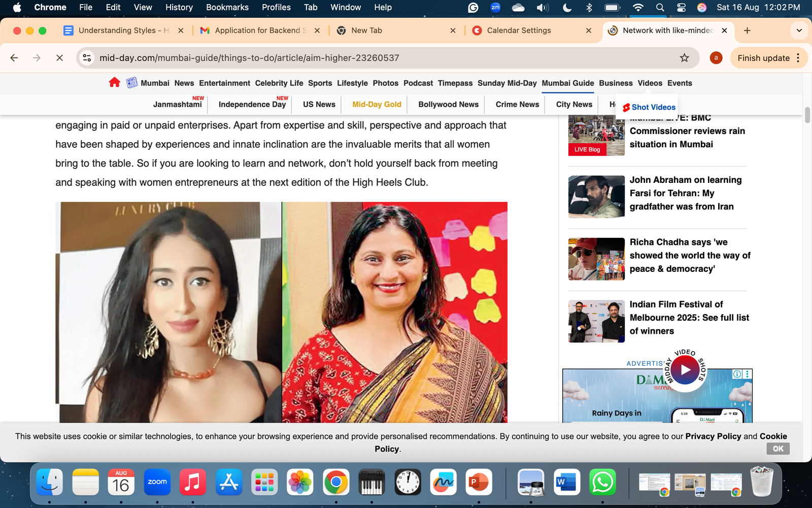
Task: Open the Bookmarks menu in menu bar
Action: tap(227, 8)
